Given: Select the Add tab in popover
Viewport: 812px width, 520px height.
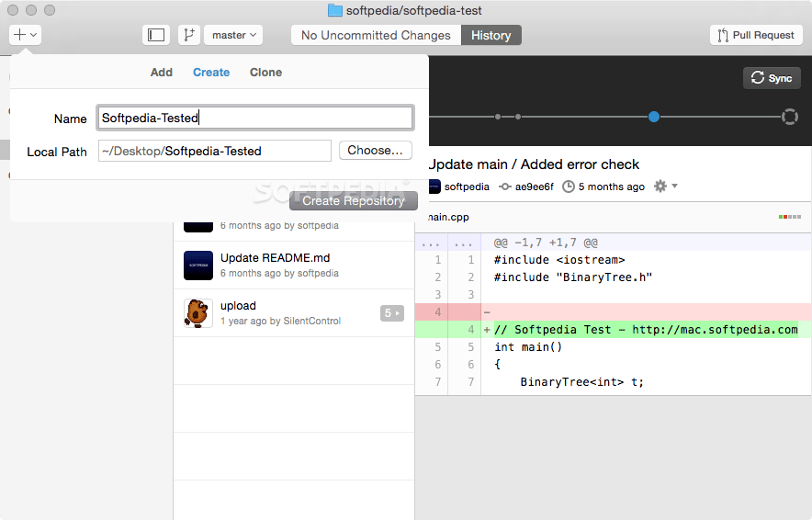Looking at the screenshot, I should (162, 73).
